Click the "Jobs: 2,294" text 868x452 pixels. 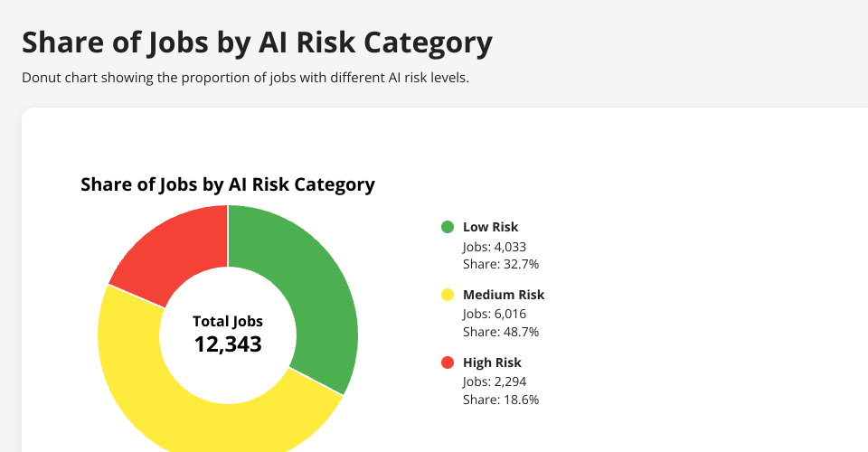coord(495,381)
